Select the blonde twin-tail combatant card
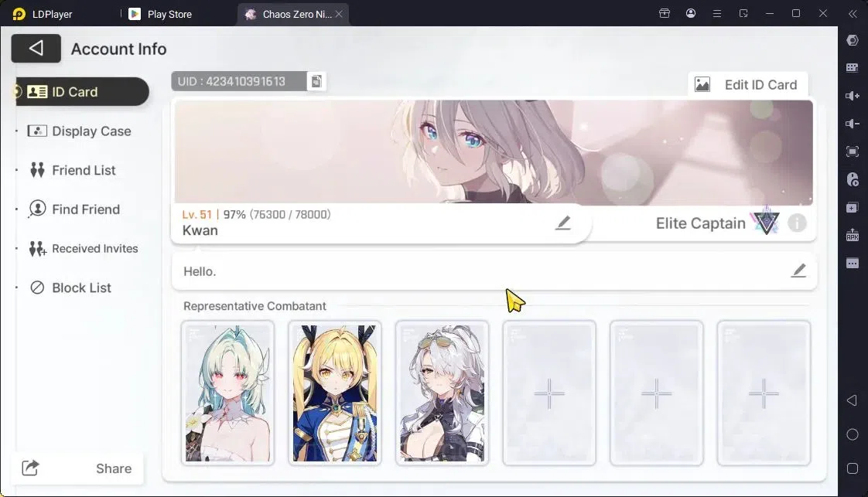The image size is (868, 497). (x=334, y=393)
